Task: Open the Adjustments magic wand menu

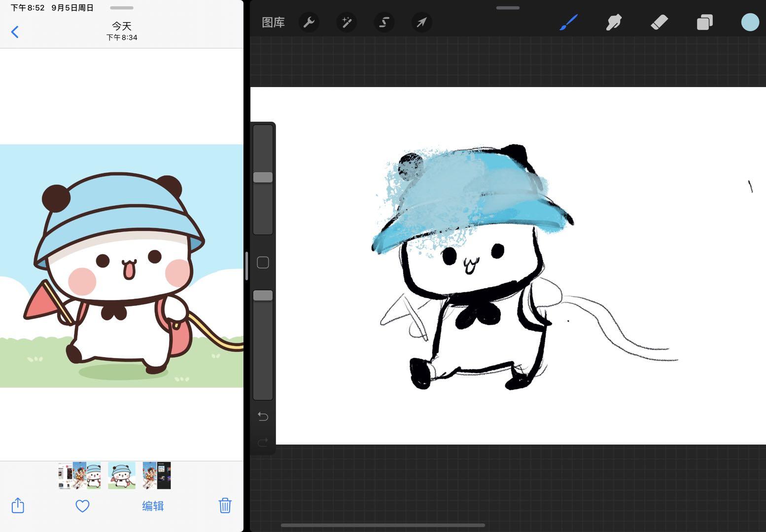Action: [x=347, y=23]
